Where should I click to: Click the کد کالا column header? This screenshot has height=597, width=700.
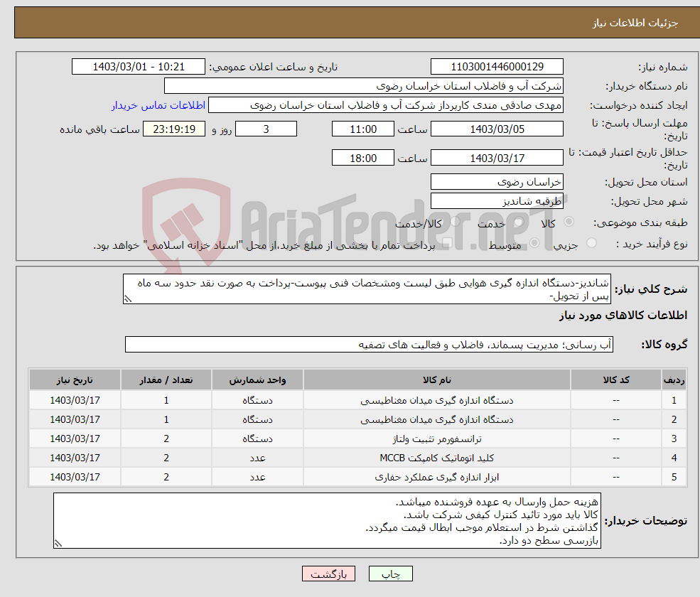coord(616,380)
